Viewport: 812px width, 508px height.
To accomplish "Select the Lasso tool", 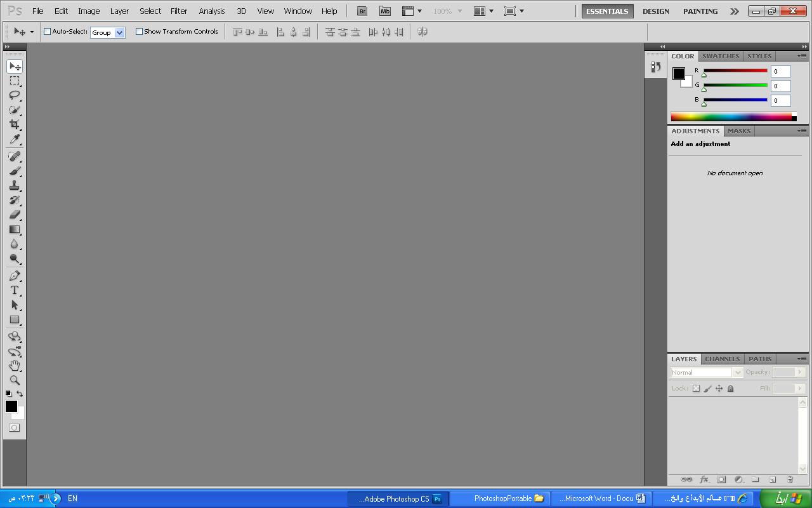I will coord(14,95).
